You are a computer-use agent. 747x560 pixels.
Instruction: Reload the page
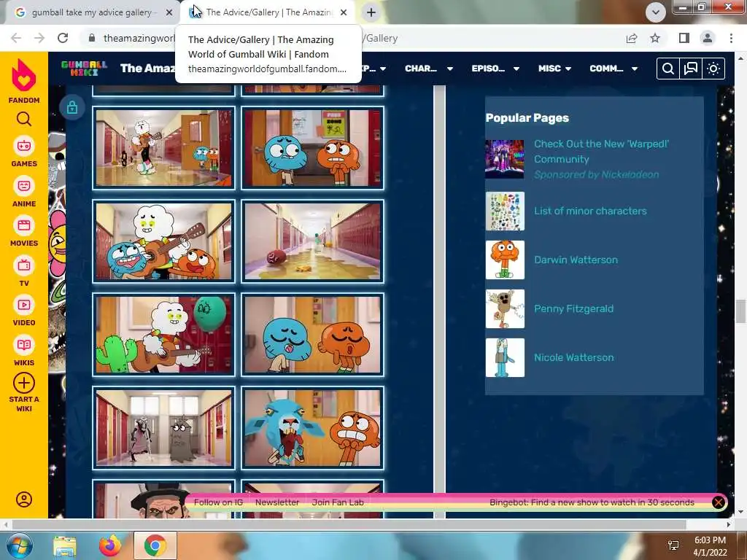(x=63, y=38)
